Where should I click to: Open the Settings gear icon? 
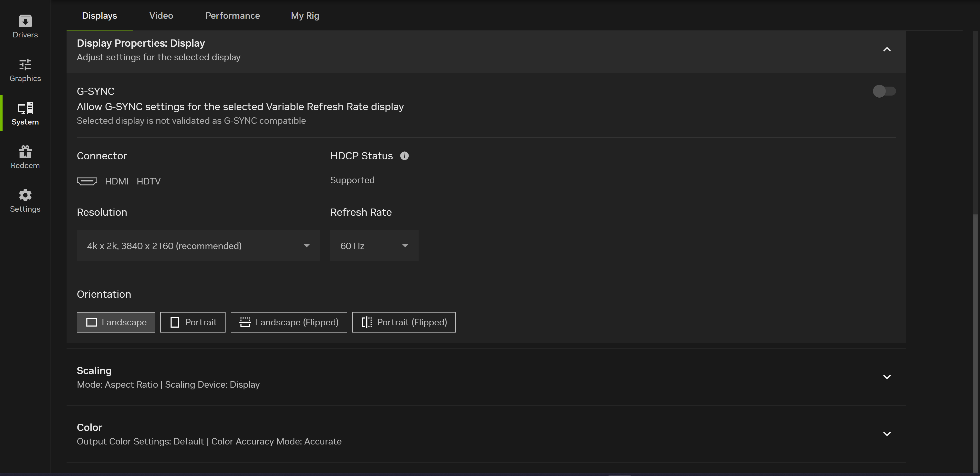25,195
